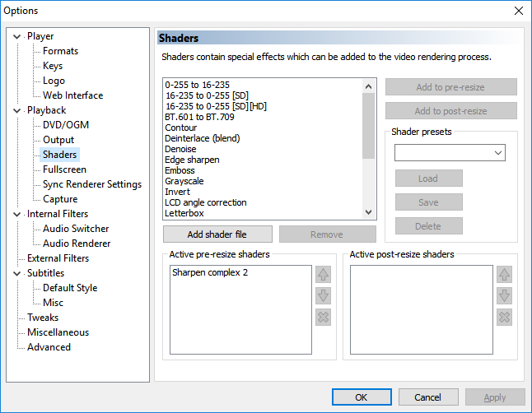
Task: Open the Fullscreen settings page
Action: [64, 169]
